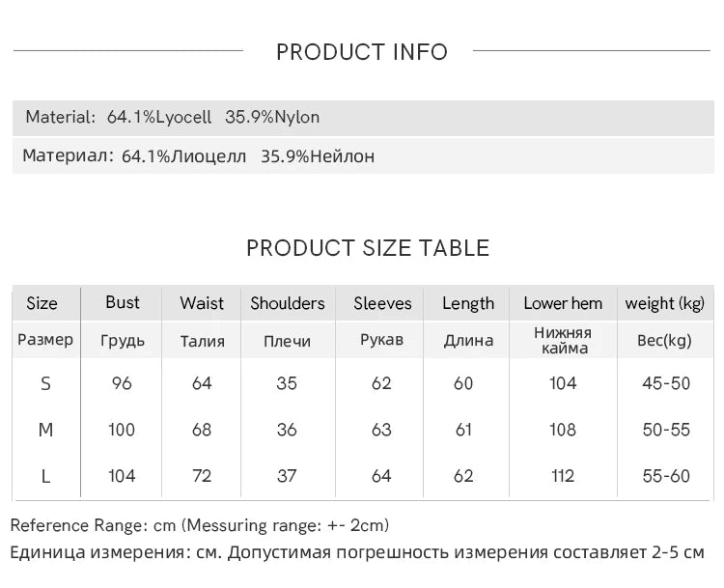Screen dimensions: 724x588
Task: Select the Shoulders column header
Action: point(288,303)
